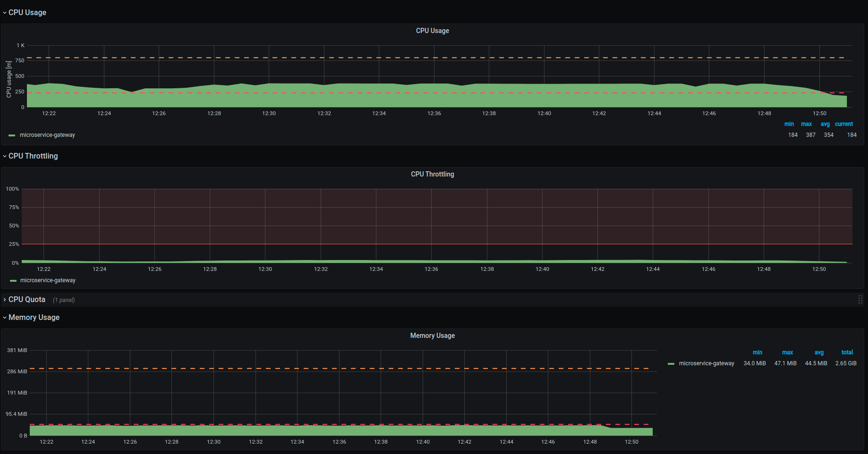Click the '(1 panel)' label next to CPU Quota
Screen dimensions: 868x454
(x=64, y=299)
